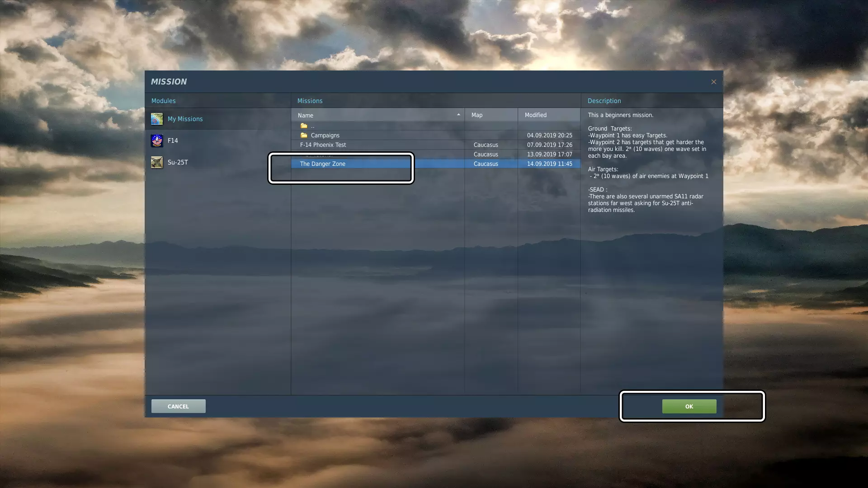Select the F-14 Phoenix Test mission
The height and width of the screenshot is (488, 868).
pos(323,145)
